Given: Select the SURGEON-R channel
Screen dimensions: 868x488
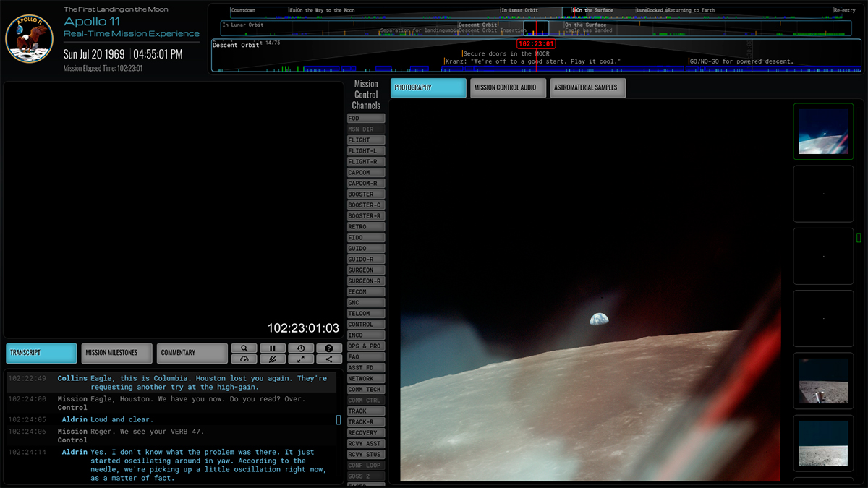Looking at the screenshot, I should 366,281.
